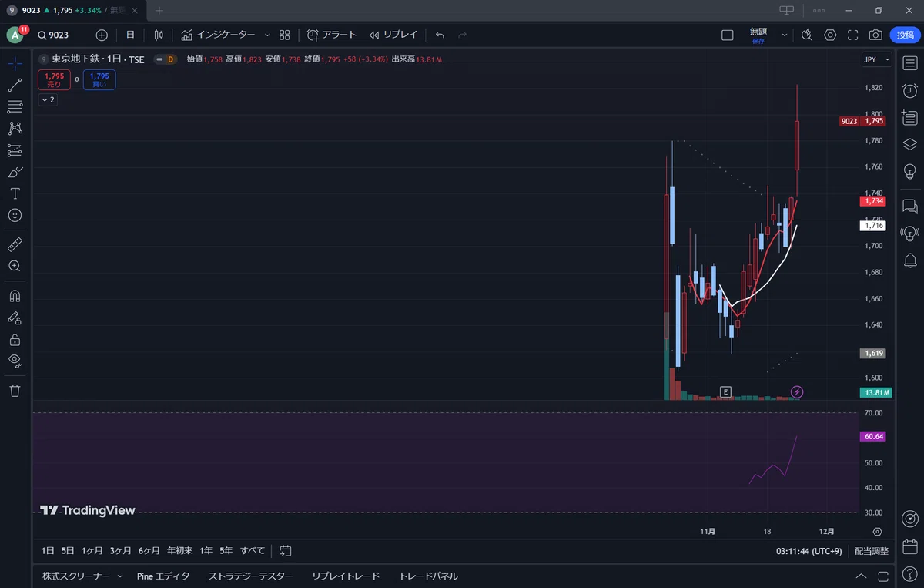Hide all drawings with eye icon
The width and height of the screenshot is (924, 588).
(x=15, y=361)
